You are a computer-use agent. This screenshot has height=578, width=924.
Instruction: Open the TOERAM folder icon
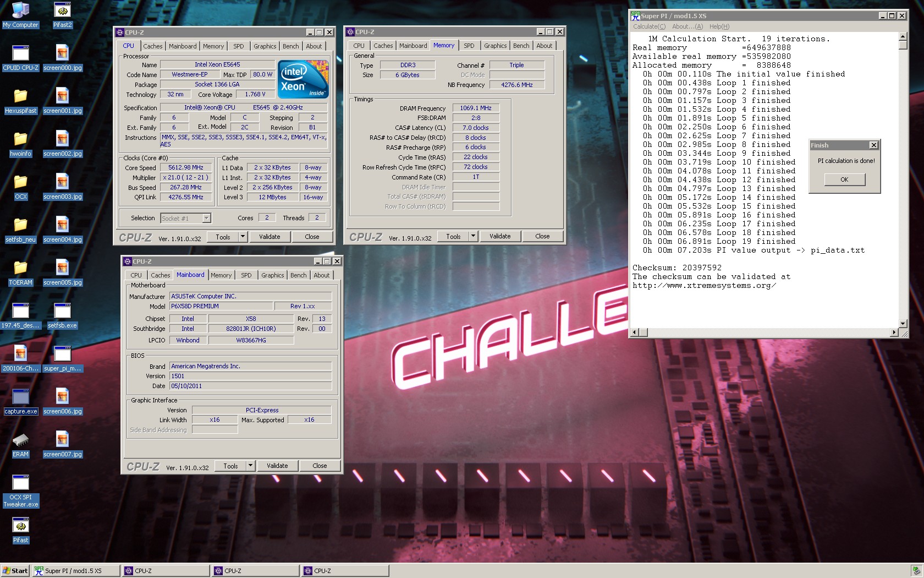[20, 272]
